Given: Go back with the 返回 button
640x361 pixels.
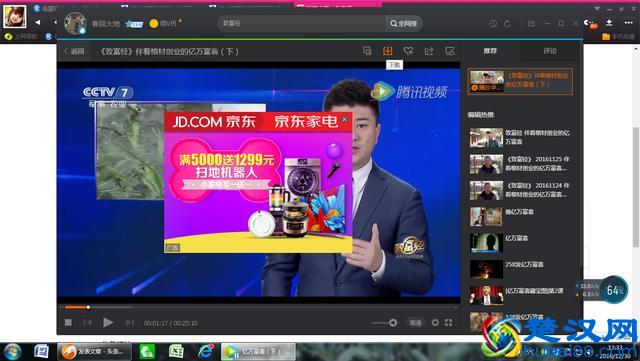Looking at the screenshot, I should [74, 51].
